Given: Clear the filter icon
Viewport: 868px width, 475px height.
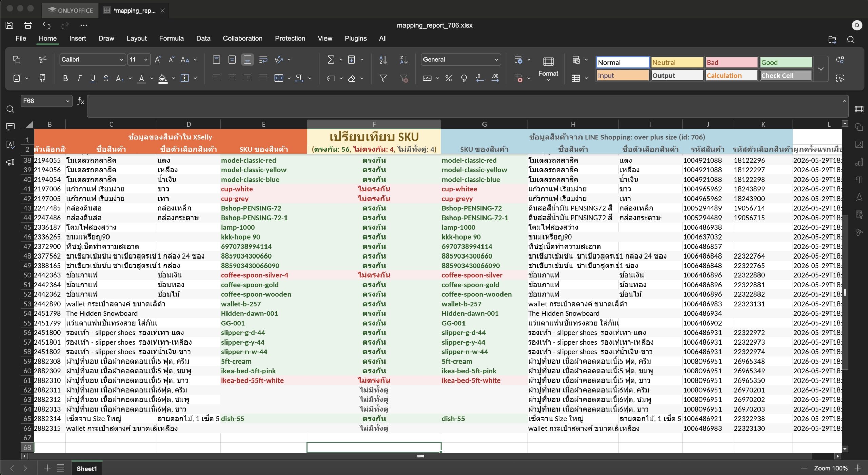Looking at the screenshot, I should (x=403, y=78).
